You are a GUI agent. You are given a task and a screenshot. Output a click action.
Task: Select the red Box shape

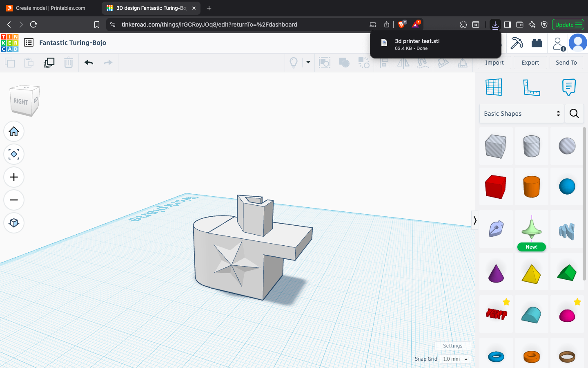(x=496, y=186)
